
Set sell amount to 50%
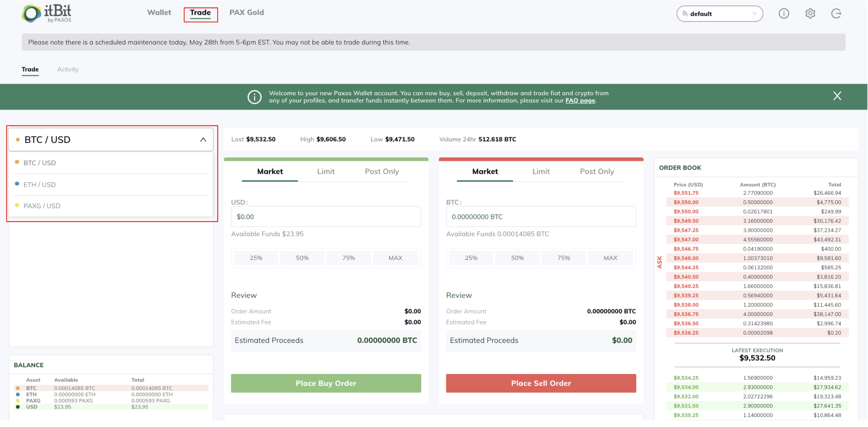517,258
